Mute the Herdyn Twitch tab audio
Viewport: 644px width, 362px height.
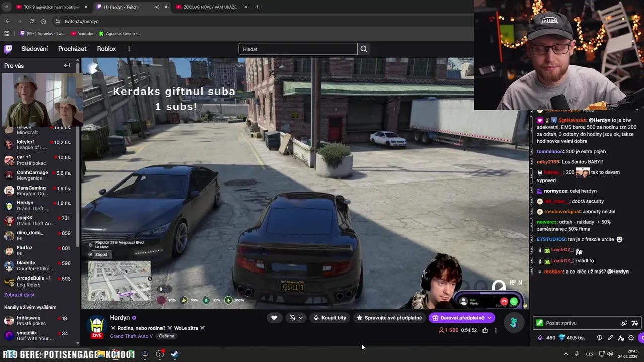(157, 7)
